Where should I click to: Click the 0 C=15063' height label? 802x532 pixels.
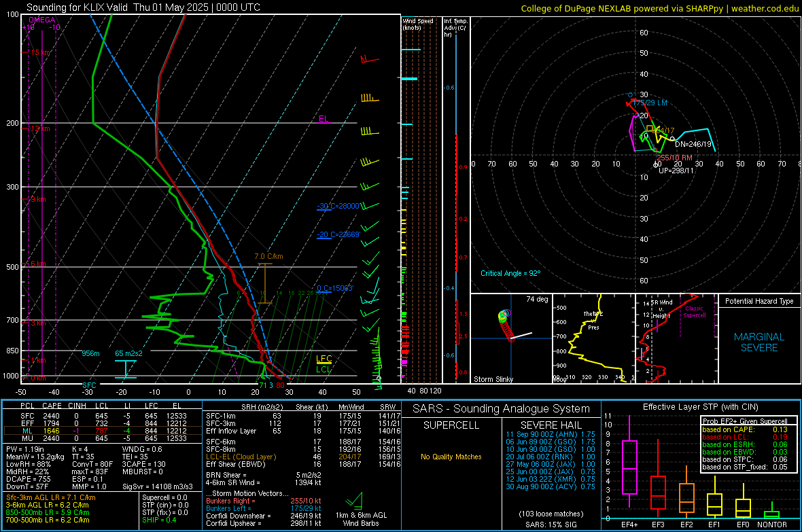(335, 288)
